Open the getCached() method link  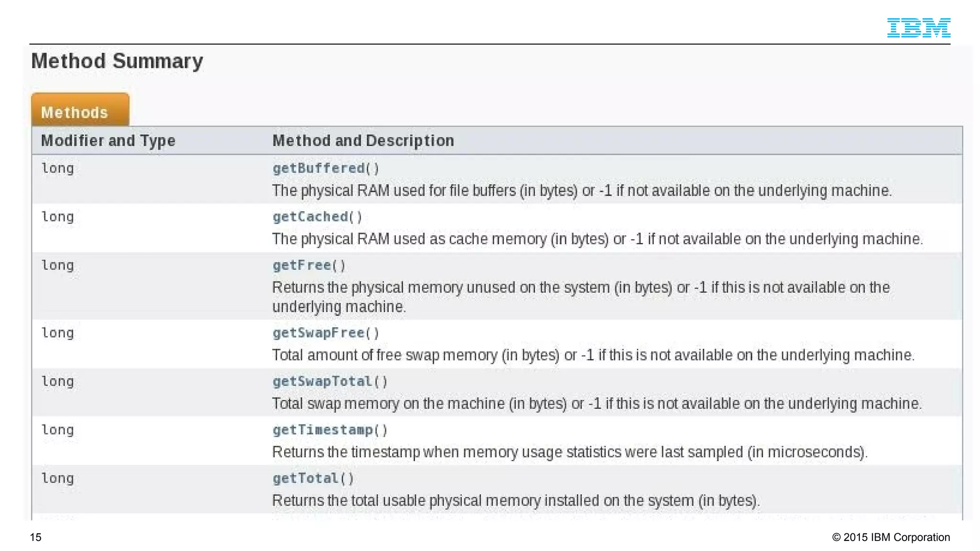(x=317, y=217)
